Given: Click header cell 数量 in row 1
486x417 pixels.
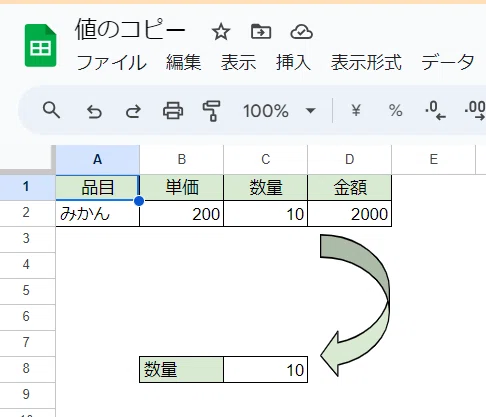Looking at the screenshot, I should pyautogui.click(x=266, y=187).
